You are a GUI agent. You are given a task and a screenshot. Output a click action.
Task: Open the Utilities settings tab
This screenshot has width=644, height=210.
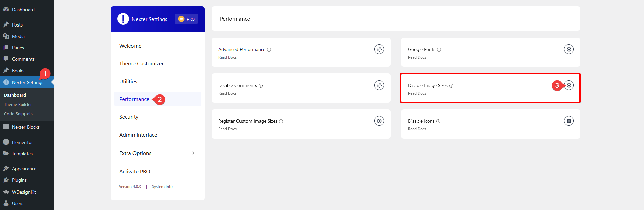pos(158,81)
